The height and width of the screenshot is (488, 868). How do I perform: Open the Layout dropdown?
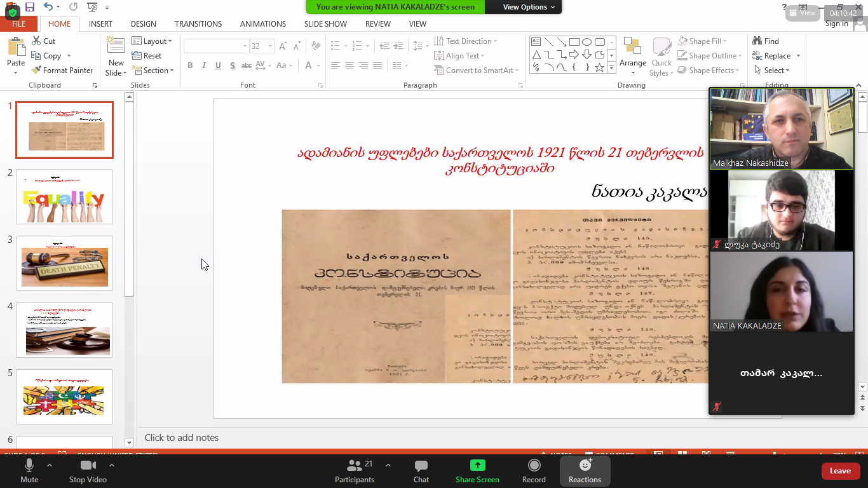coord(152,41)
